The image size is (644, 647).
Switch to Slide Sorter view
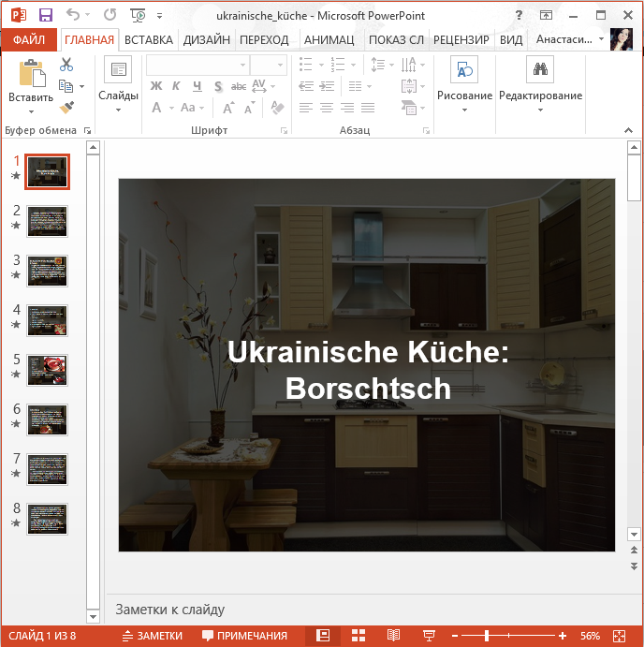pyautogui.click(x=359, y=636)
